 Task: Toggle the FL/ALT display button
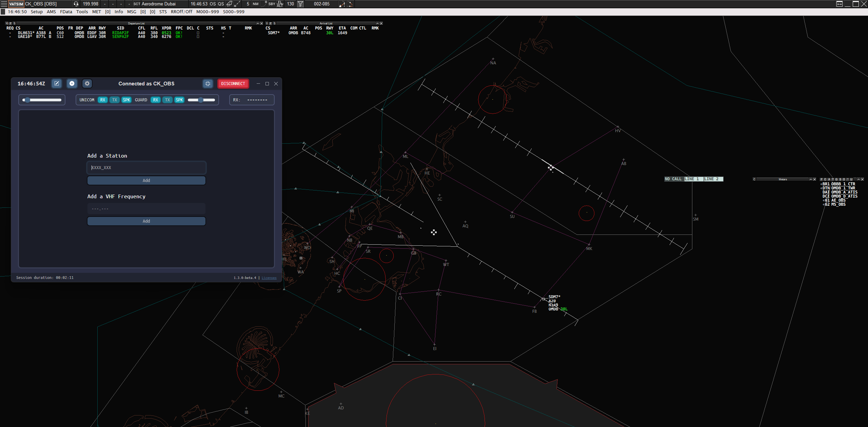280,4
